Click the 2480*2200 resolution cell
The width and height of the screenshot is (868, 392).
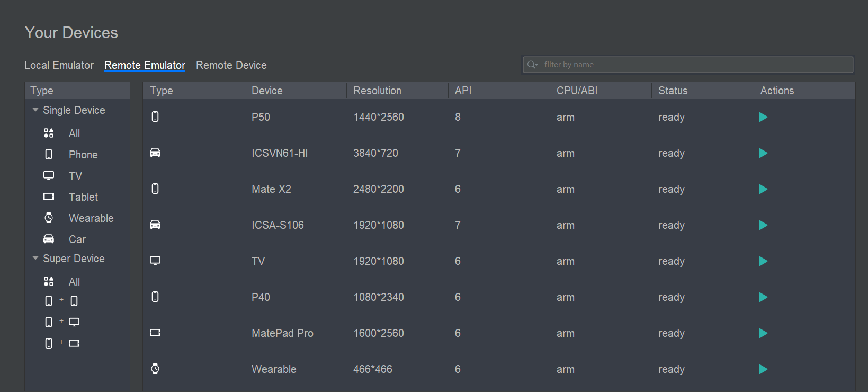(x=379, y=189)
